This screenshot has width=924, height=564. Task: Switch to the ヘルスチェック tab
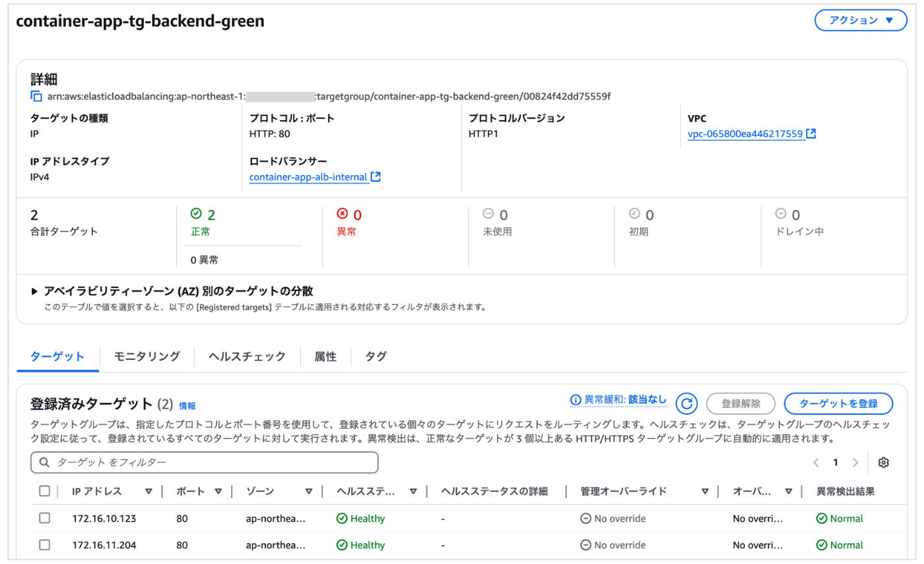tap(247, 357)
